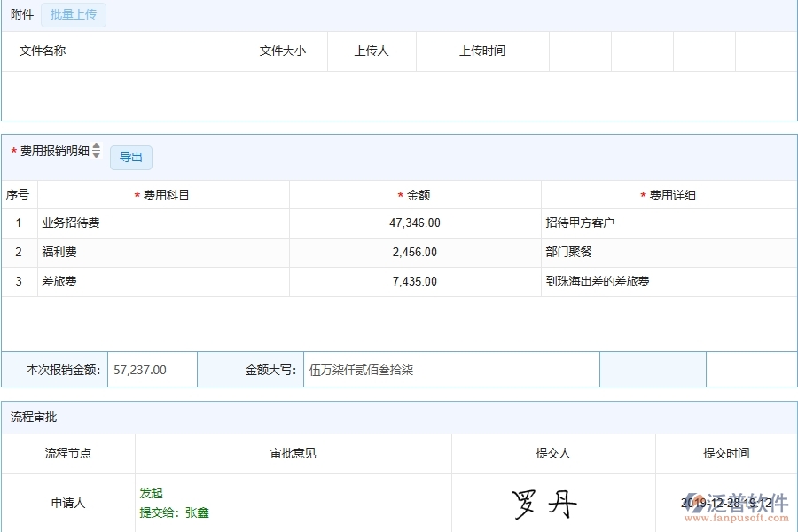Click the 流程审批 section header
798x532 pixels.
[x=35, y=419]
